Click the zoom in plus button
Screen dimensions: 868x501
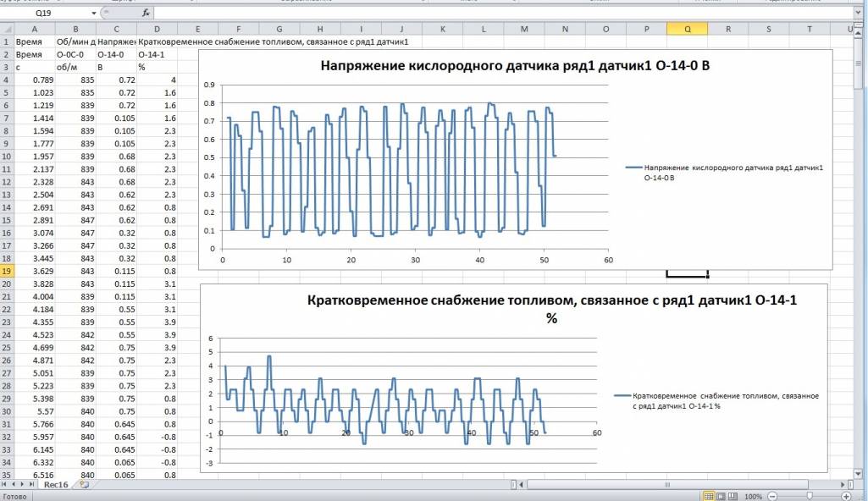point(846,496)
